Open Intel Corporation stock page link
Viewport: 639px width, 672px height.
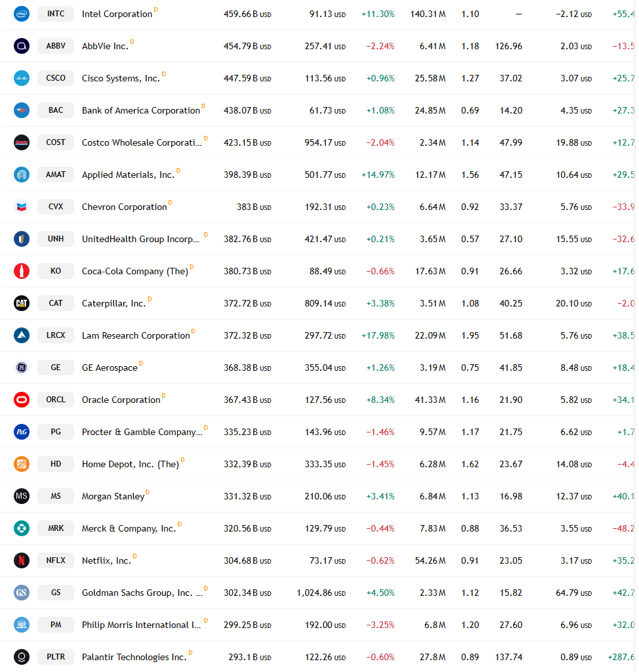click(x=117, y=14)
